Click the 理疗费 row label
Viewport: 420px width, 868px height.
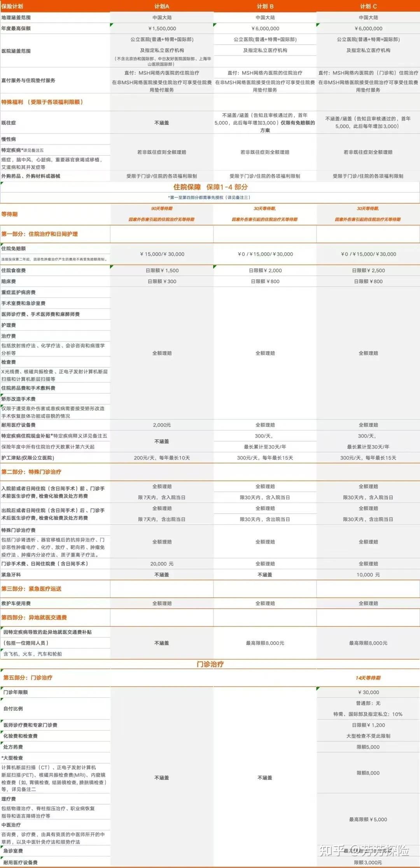9,799
